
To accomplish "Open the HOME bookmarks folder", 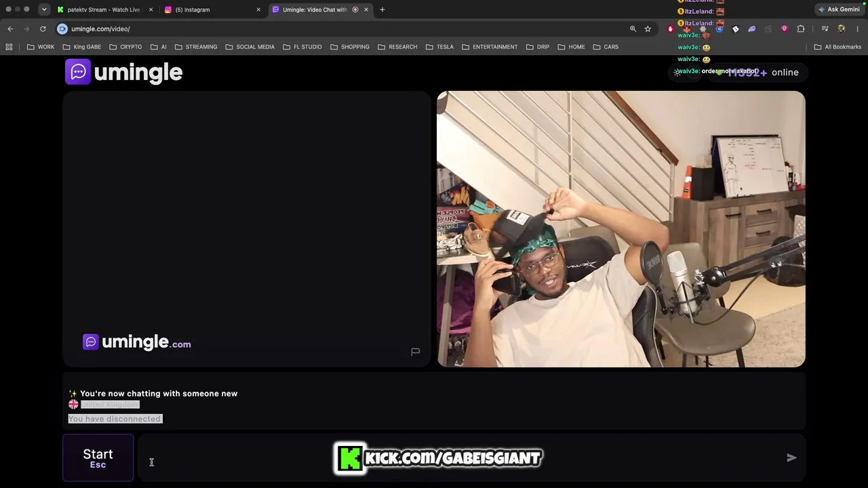I will coord(571,47).
